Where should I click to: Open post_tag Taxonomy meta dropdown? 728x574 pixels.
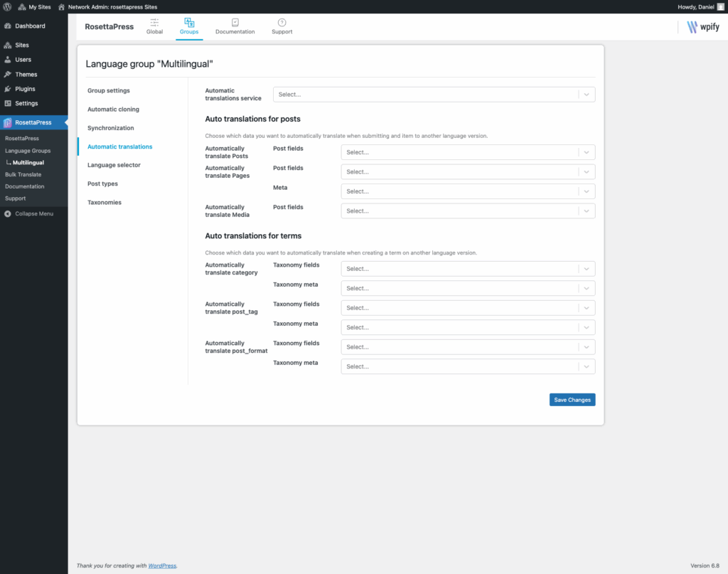(x=468, y=327)
